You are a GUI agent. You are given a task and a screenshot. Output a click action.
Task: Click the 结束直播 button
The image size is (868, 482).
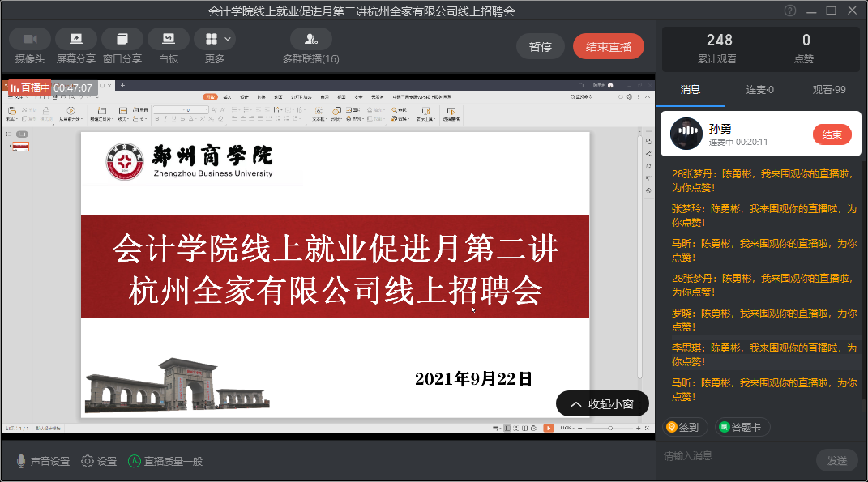pos(609,46)
